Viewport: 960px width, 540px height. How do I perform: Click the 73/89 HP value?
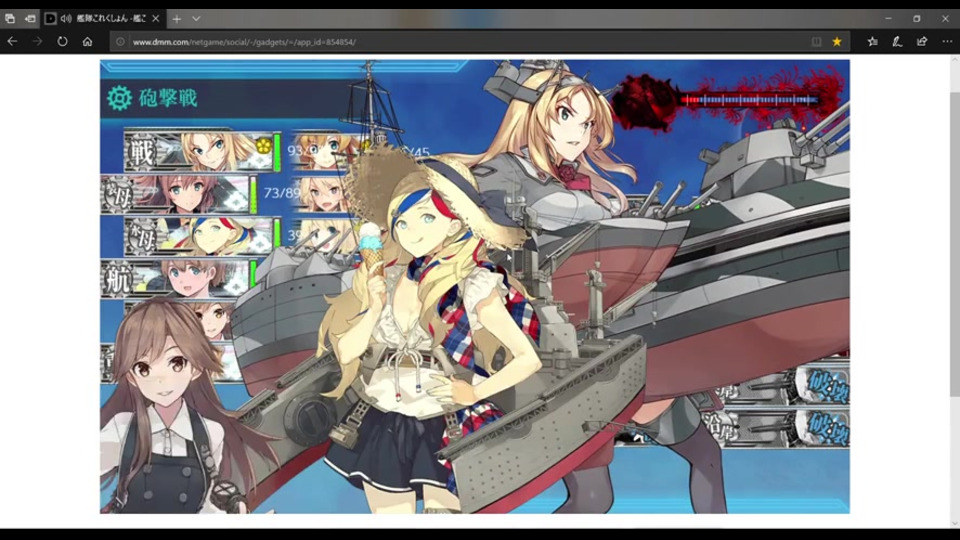pos(282,193)
